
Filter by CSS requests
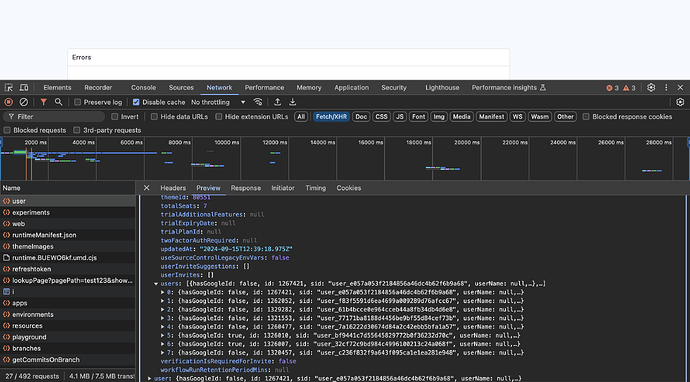click(x=382, y=117)
